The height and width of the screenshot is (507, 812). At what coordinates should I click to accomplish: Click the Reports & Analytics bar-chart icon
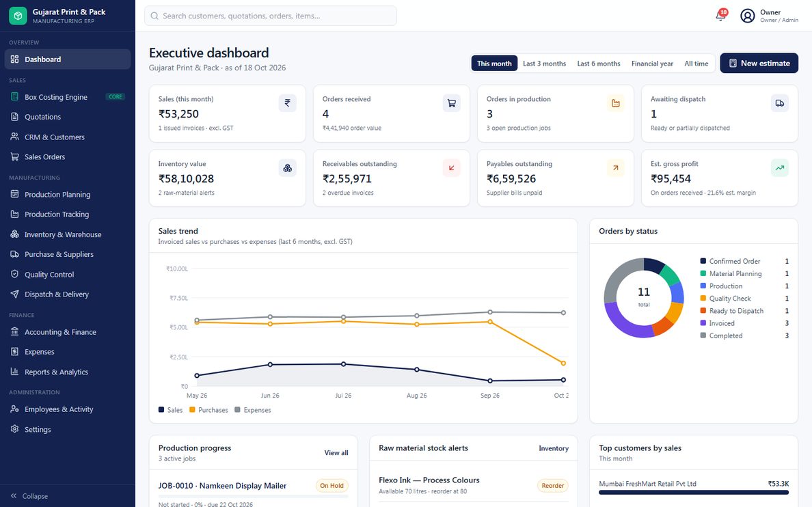click(x=14, y=371)
